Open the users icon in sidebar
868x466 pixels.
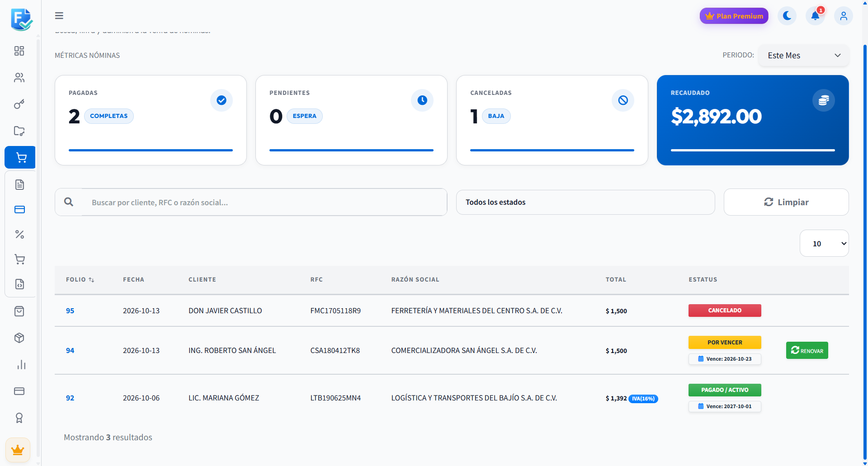[19, 78]
